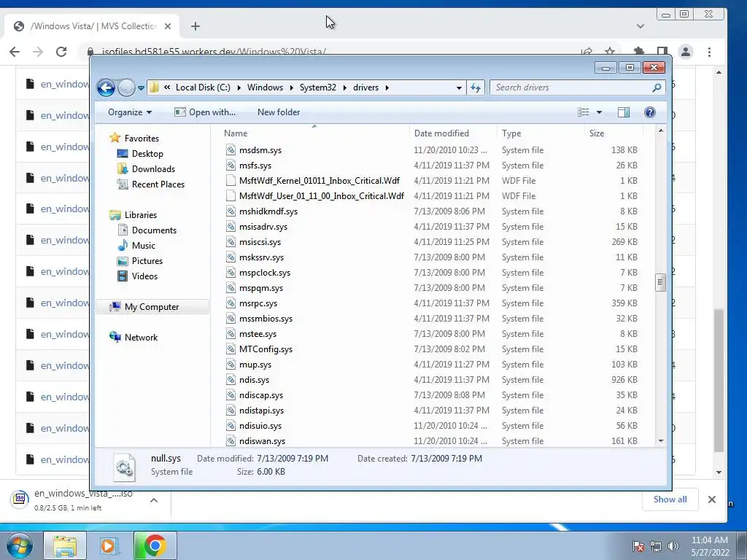This screenshot has width=747, height=560.
Task: Sort files by Size column header
Action: pyautogui.click(x=614, y=133)
